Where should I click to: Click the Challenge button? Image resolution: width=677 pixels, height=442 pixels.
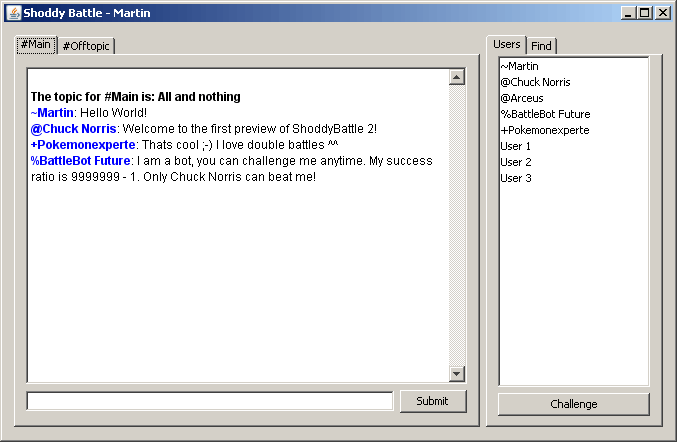574,404
